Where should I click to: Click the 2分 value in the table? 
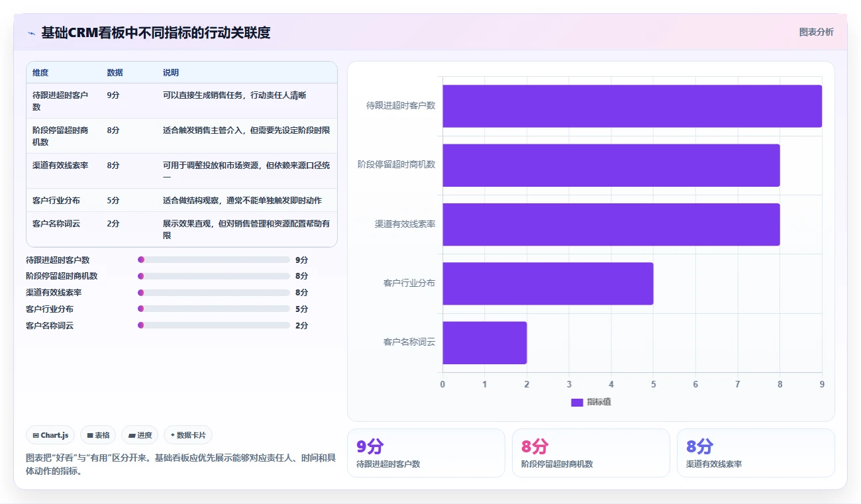[113, 224]
